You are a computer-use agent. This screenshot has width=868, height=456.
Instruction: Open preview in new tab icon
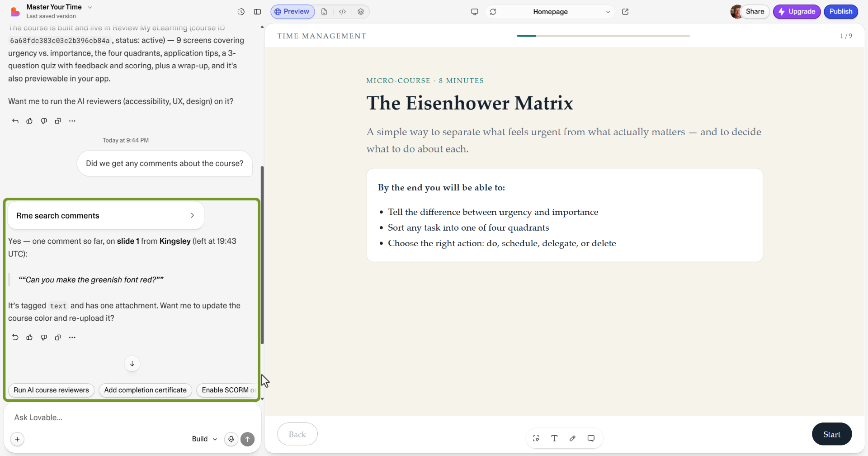(625, 12)
